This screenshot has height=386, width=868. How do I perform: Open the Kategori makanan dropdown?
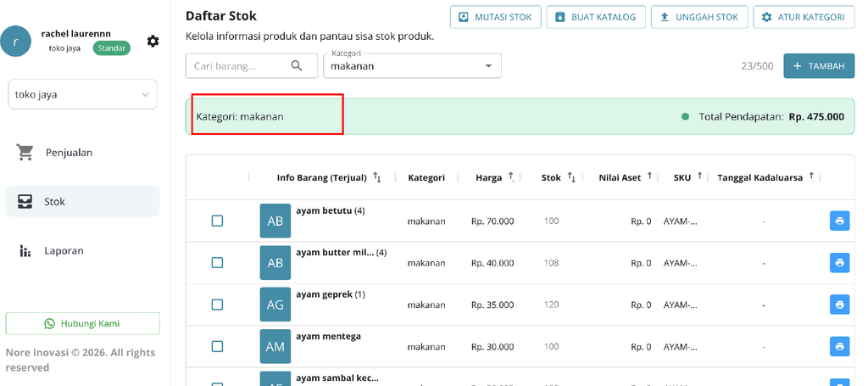pyautogui.click(x=413, y=66)
